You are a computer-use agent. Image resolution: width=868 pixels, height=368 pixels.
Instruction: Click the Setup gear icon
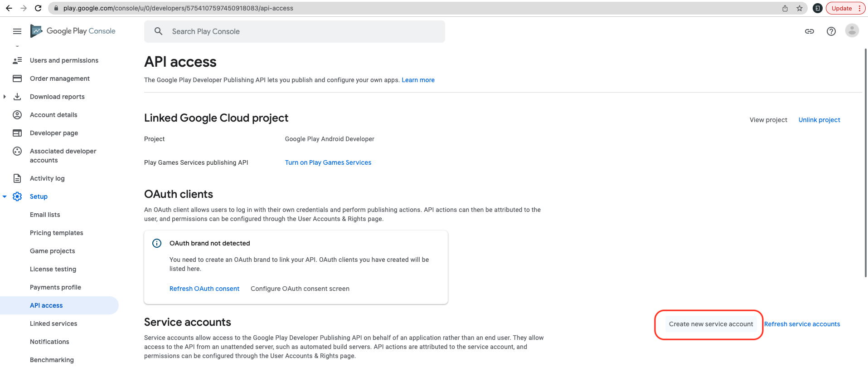[17, 196]
